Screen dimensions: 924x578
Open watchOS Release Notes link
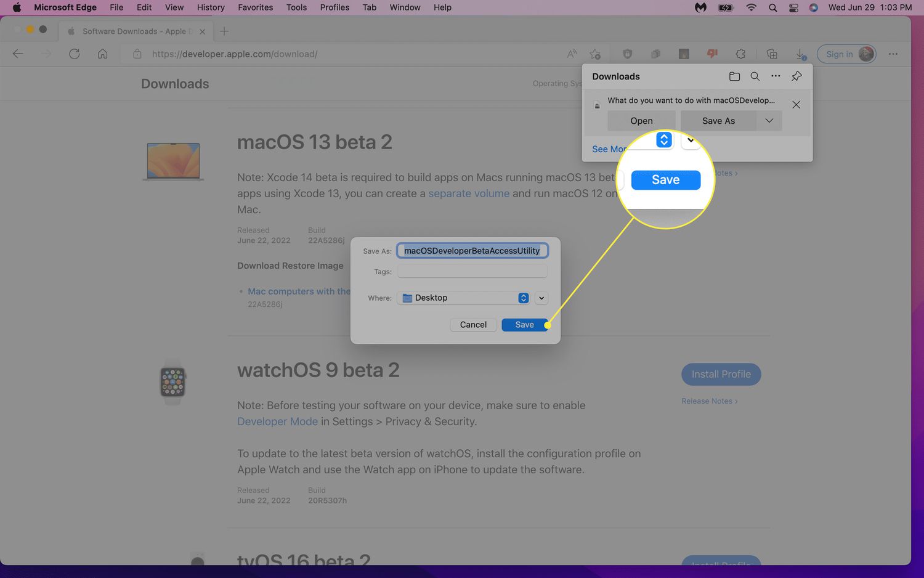coord(709,401)
